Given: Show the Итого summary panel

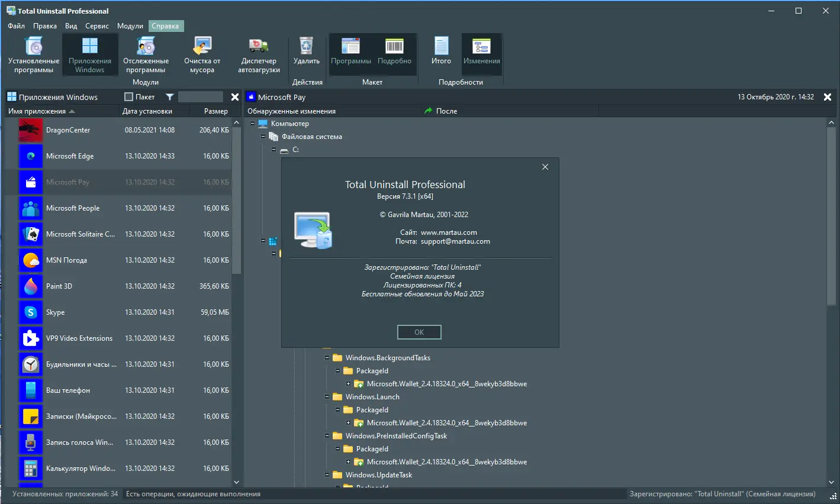Looking at the screenshot, I should tap(440, 54).
